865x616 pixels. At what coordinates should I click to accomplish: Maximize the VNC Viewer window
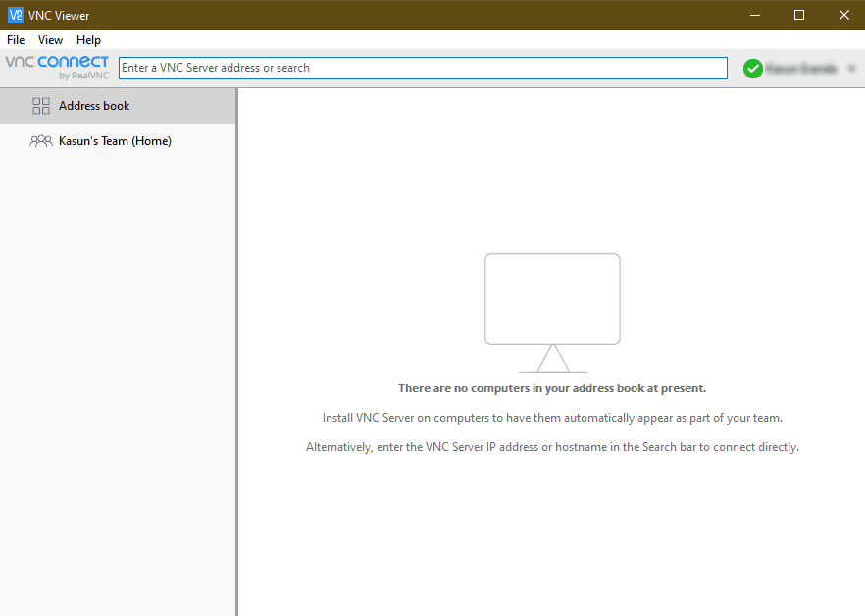(798, 15)
